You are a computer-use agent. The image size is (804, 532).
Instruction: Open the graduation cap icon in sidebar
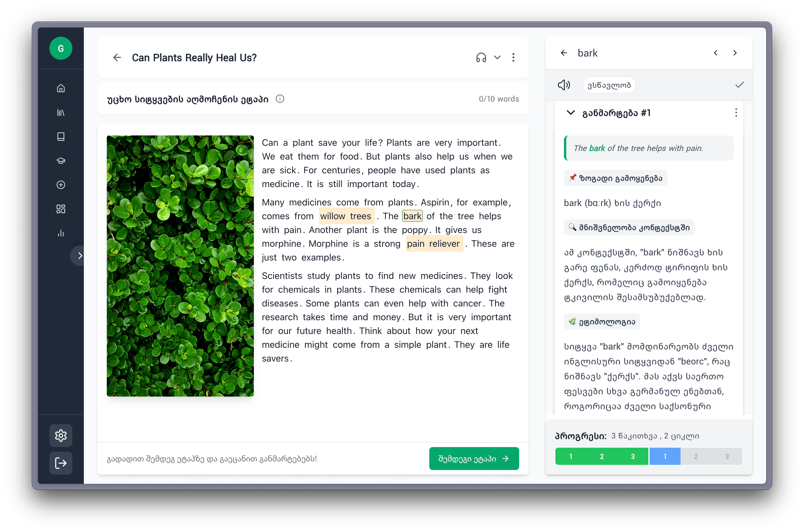(61, 160)
